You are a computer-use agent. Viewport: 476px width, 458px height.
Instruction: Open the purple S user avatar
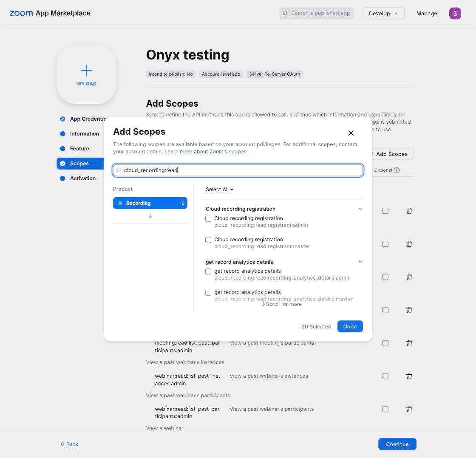coord(455,13)
